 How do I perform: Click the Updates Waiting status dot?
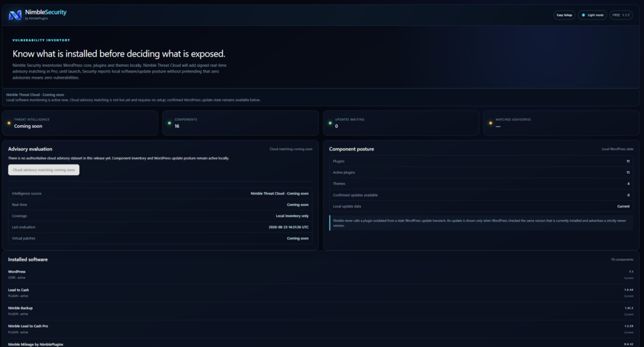tap(330, 123)
